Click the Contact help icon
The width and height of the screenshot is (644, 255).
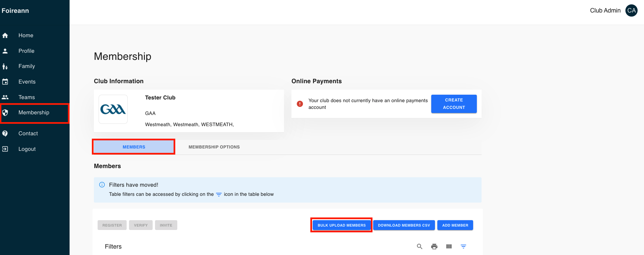[5, 134]
